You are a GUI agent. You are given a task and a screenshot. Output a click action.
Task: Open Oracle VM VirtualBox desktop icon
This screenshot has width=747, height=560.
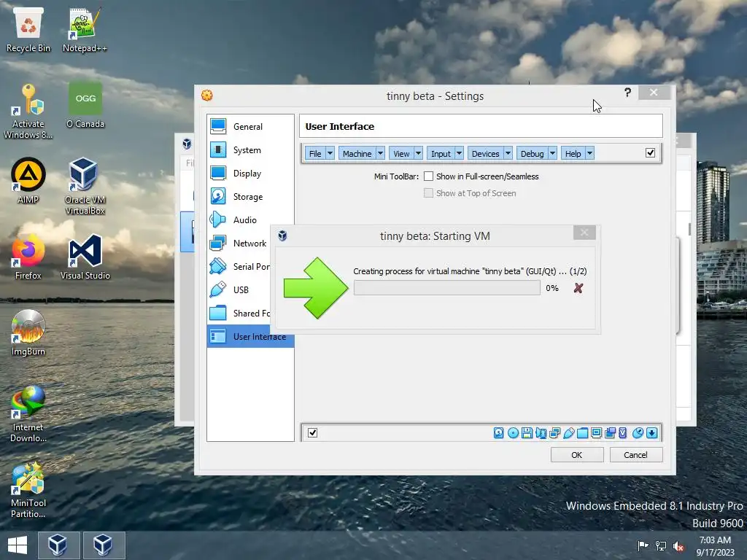point(85,187)
